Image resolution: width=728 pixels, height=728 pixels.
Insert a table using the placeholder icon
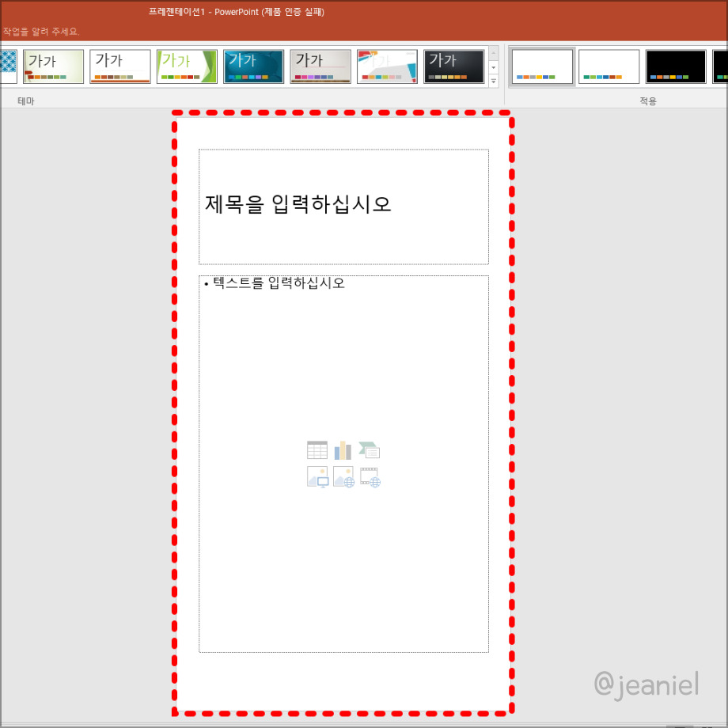317,449
